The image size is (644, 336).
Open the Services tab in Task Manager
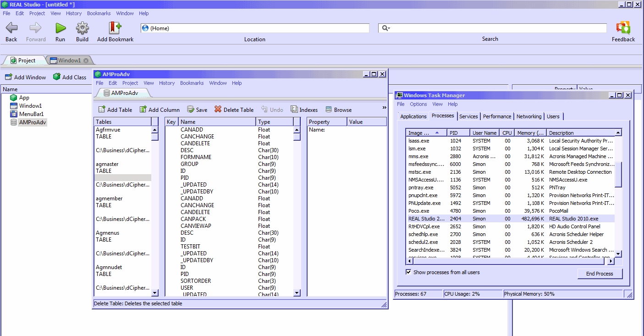click(x=468, y=116)
